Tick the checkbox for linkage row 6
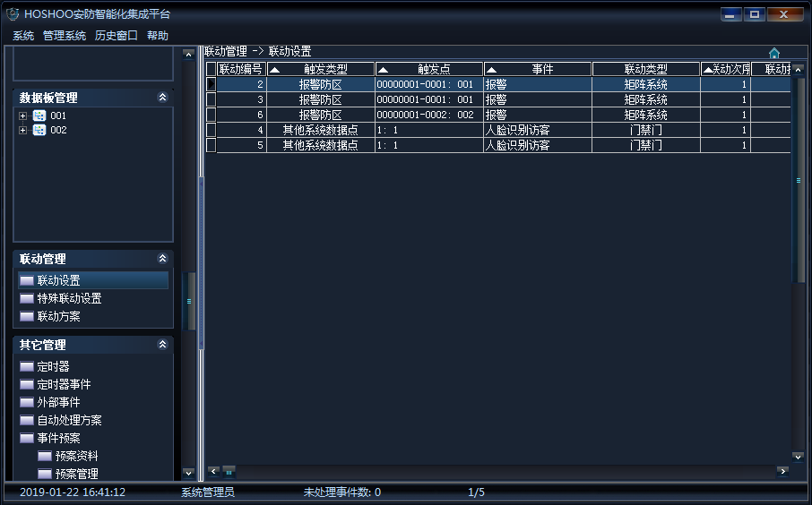Screen dimensions: 812x505 click(x=212, y=115)
